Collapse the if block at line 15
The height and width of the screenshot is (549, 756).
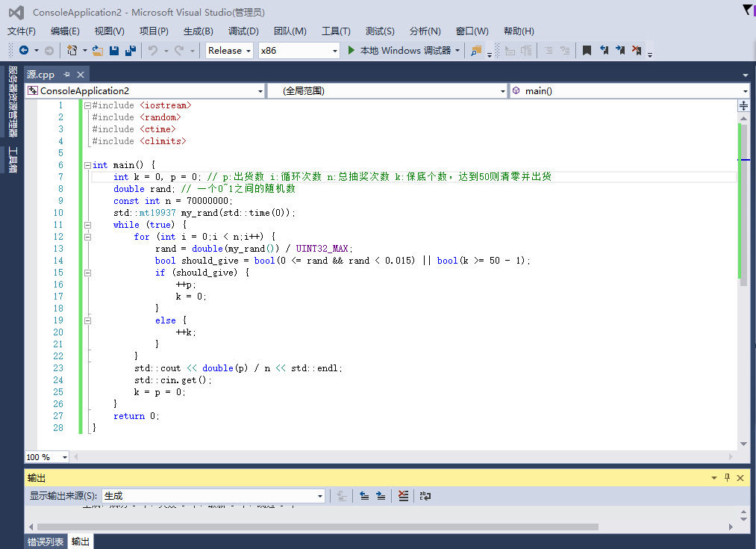coord(88,273)
